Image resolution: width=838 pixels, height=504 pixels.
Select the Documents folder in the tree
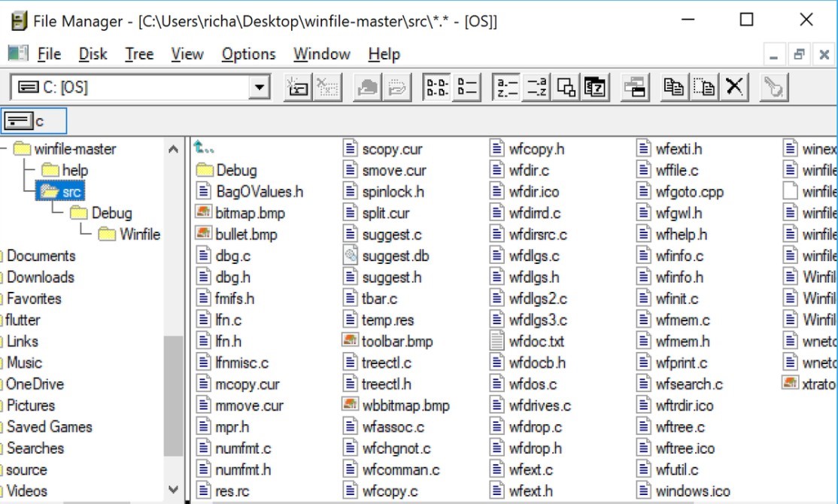(41, 256)
